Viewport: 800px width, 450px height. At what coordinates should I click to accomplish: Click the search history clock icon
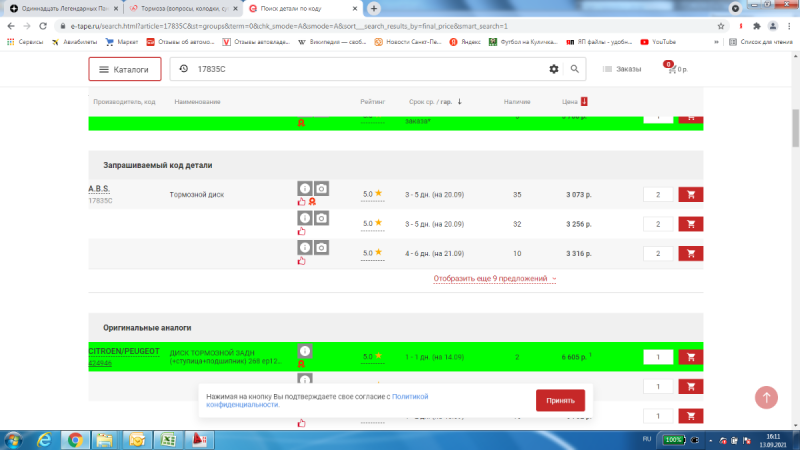point(183,69)
